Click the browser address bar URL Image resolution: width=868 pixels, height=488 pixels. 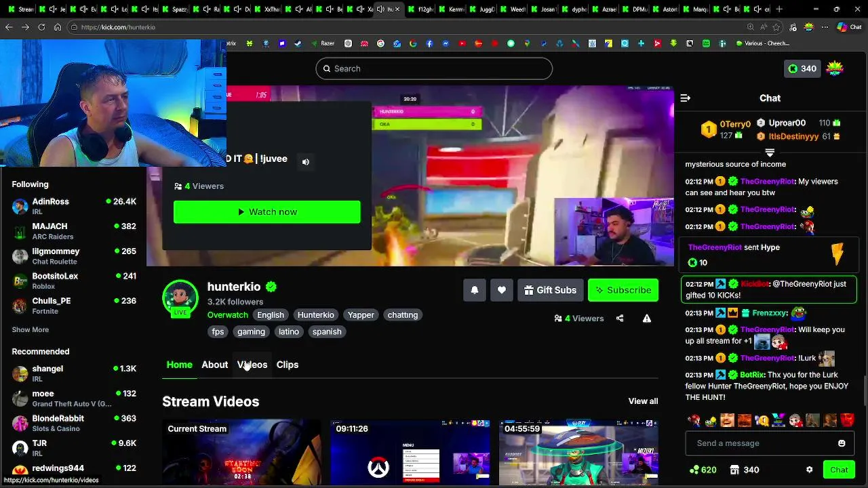click(x=118, y=27)
